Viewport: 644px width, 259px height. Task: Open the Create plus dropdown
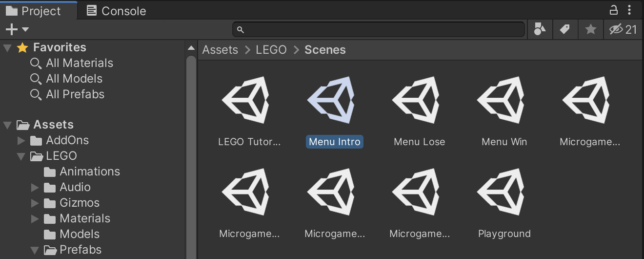coord(17,29)
